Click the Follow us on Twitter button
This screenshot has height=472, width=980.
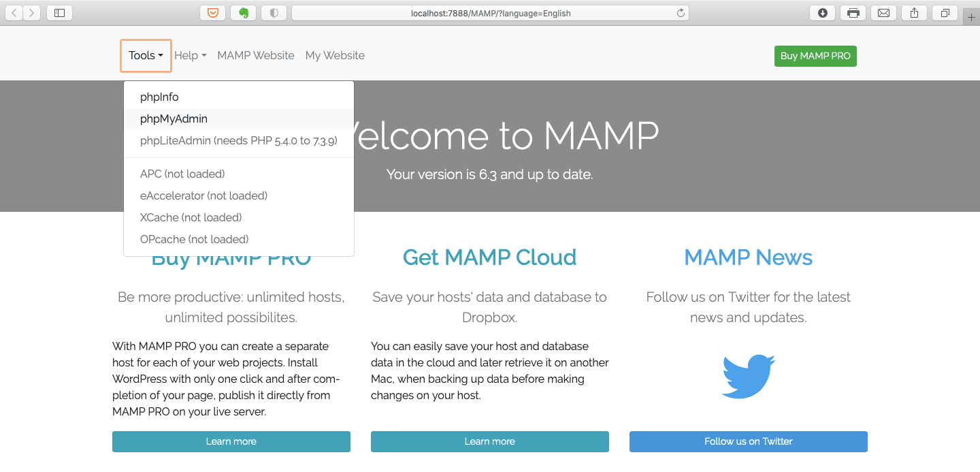[x=748, y=441]
